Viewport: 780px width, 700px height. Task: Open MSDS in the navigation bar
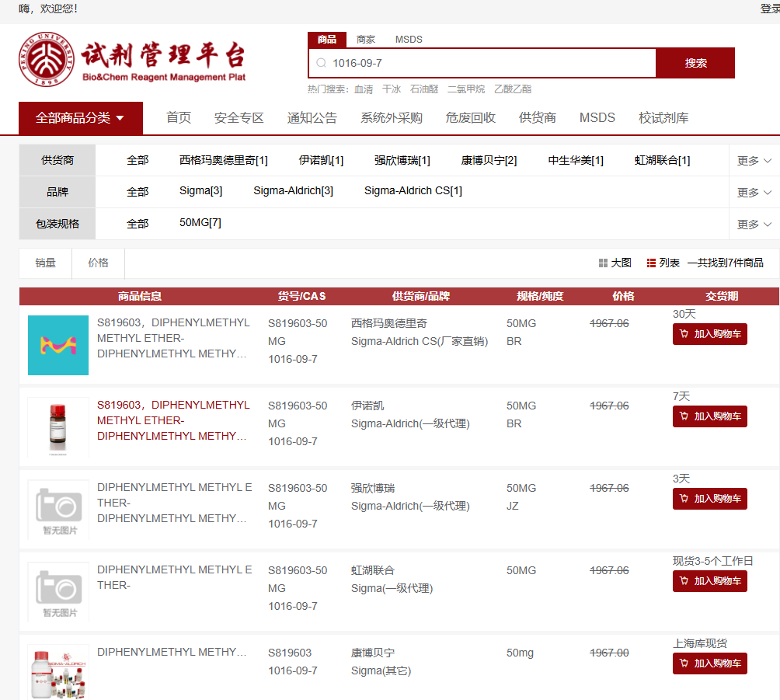coord(597,118)
